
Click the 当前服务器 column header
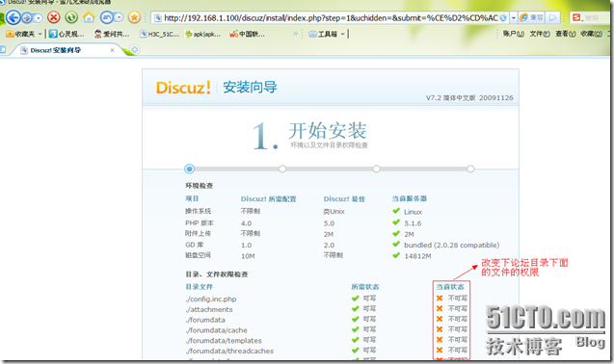click(410, 198)
